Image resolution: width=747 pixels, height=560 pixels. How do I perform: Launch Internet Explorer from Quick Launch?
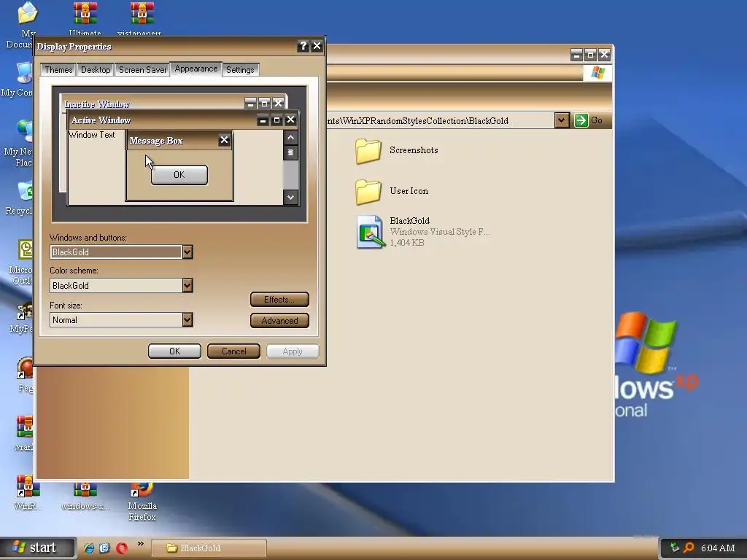(x=88, y=548)
